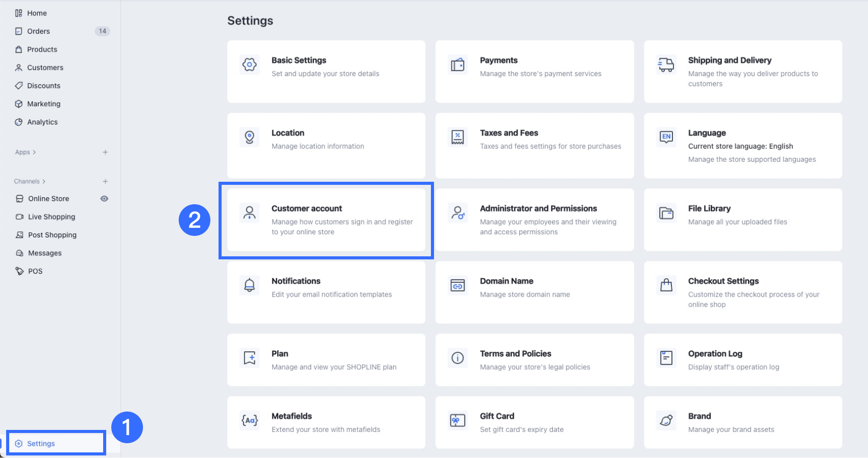Click the Location pin icon

click(x=249, y=137)
